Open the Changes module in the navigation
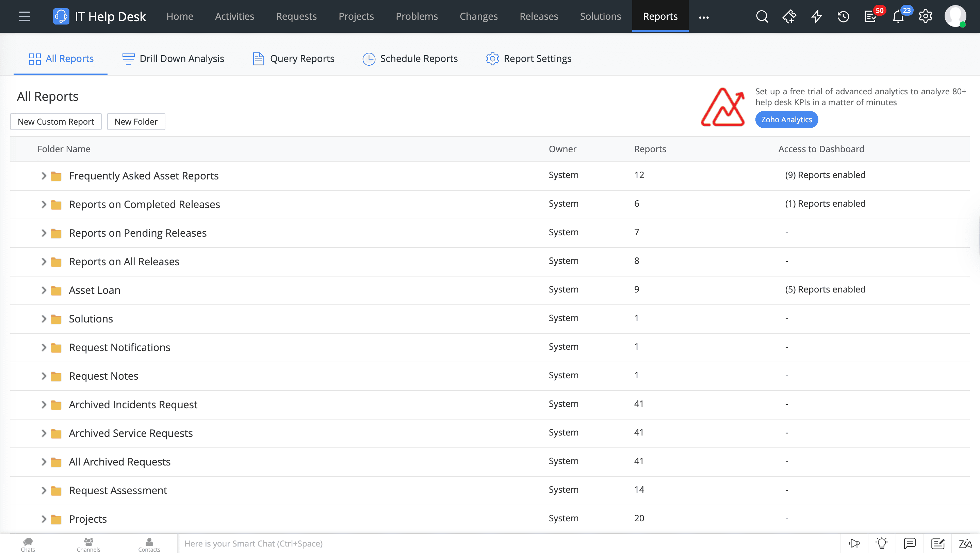The image size is (980, 553). 478,16
